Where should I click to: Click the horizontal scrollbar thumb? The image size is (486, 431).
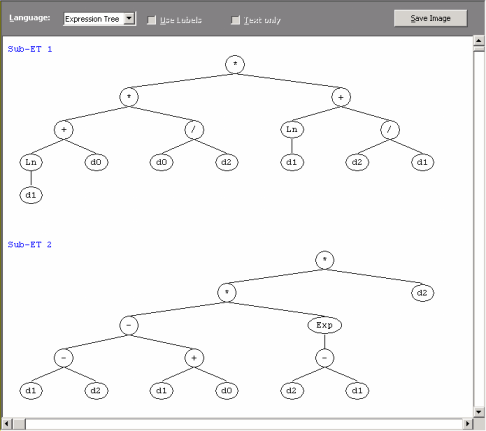(19, 424)
